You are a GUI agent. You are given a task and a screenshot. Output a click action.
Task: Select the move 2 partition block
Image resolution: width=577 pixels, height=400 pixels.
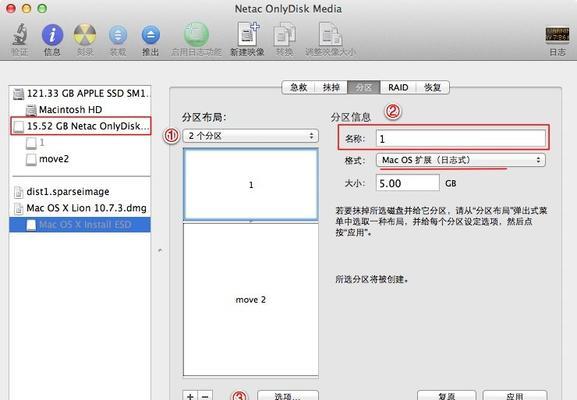(x=251, y=300)
